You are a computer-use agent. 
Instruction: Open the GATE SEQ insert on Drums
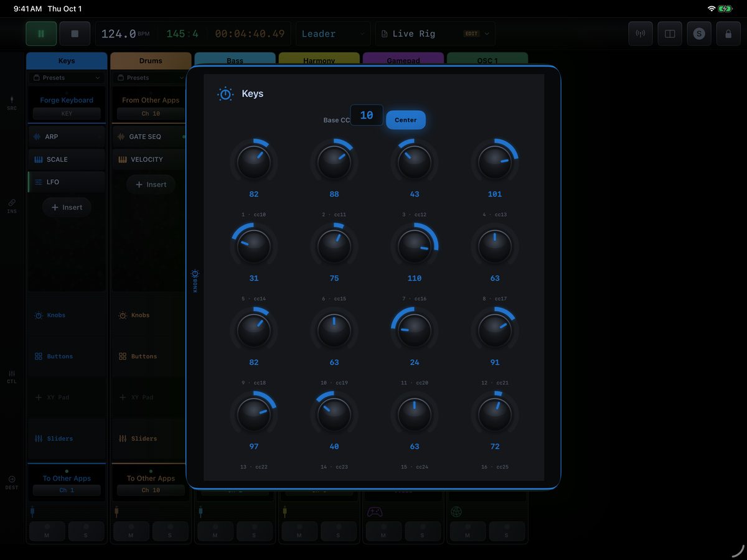tap(149, 137)
